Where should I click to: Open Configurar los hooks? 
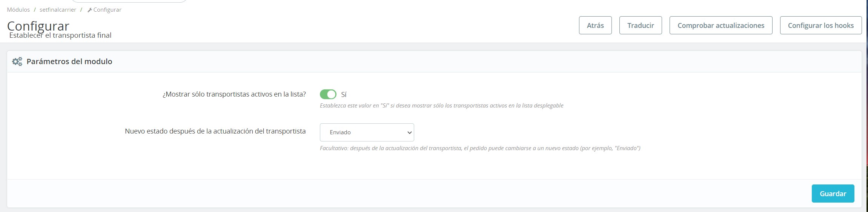click(820, 25)
